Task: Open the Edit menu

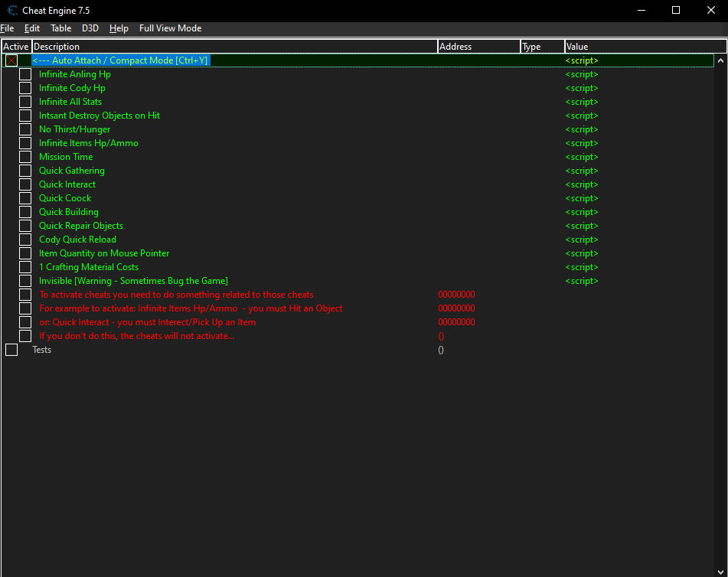Action: coord(32,28)
